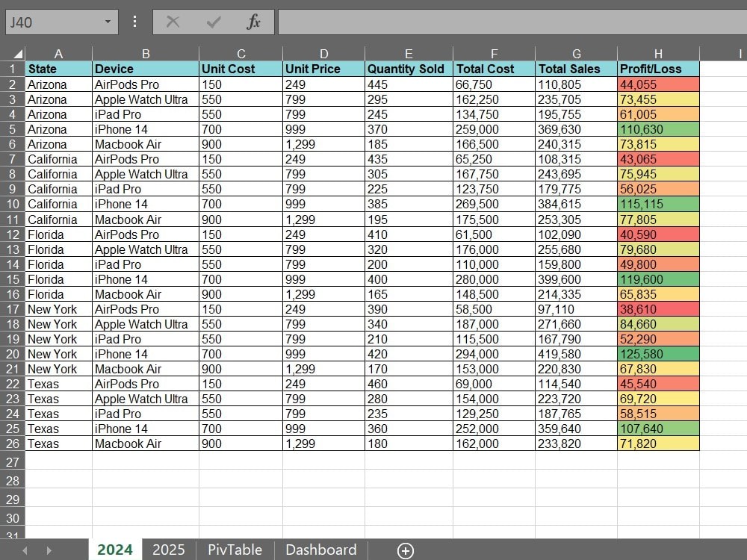
Task: Click inside the formula bar input
Action: click(512, 22)
